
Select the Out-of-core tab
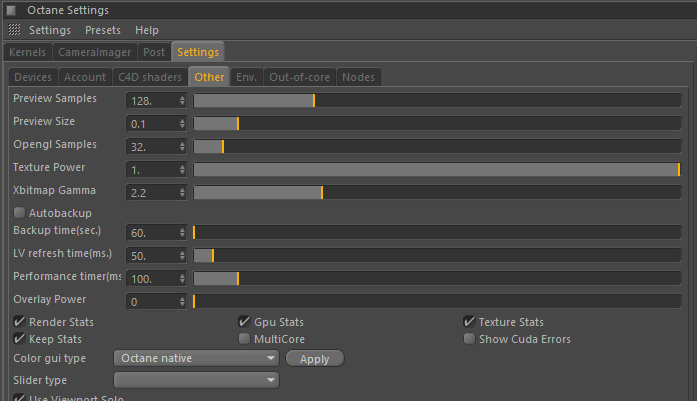coord(299,77)
